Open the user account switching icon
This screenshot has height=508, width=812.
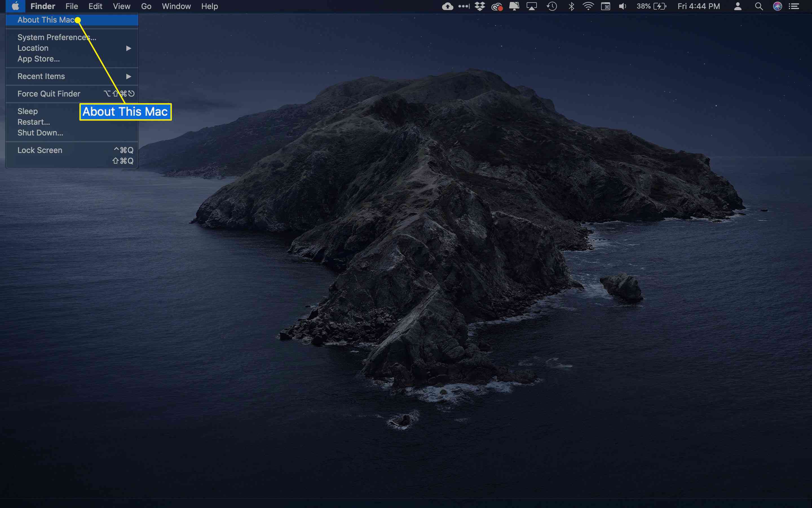click(738, 6)
